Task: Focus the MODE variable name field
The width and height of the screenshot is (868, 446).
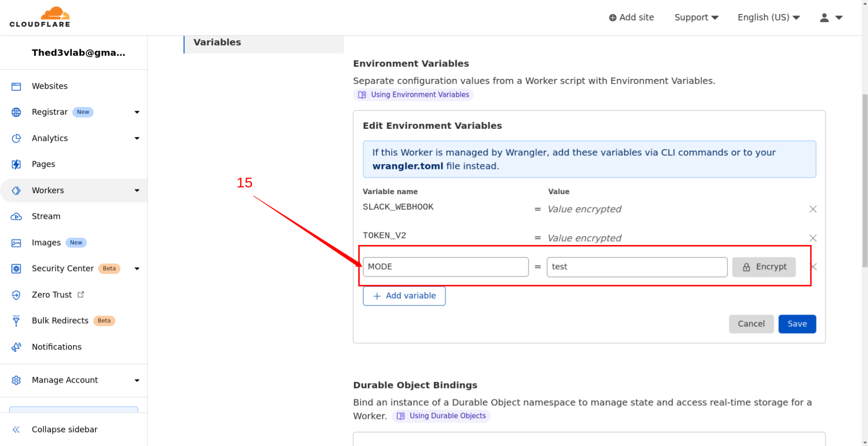Action: (445, 267)
